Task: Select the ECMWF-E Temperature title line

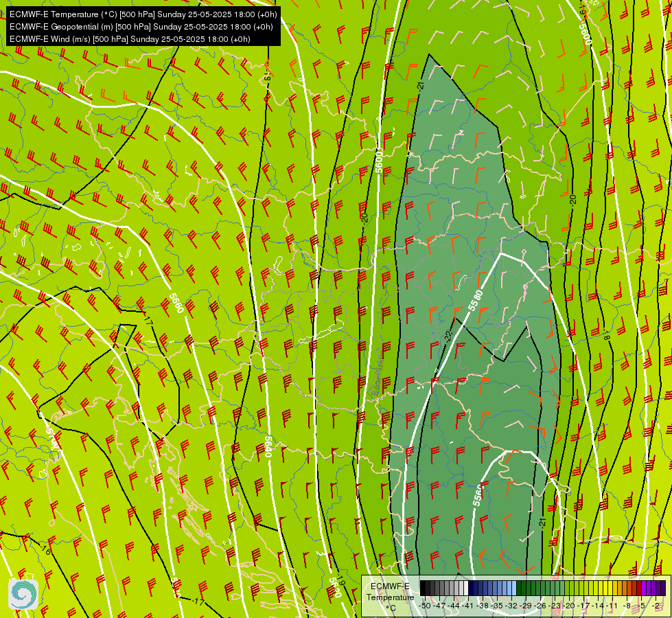Action: (x=143, y=14)
